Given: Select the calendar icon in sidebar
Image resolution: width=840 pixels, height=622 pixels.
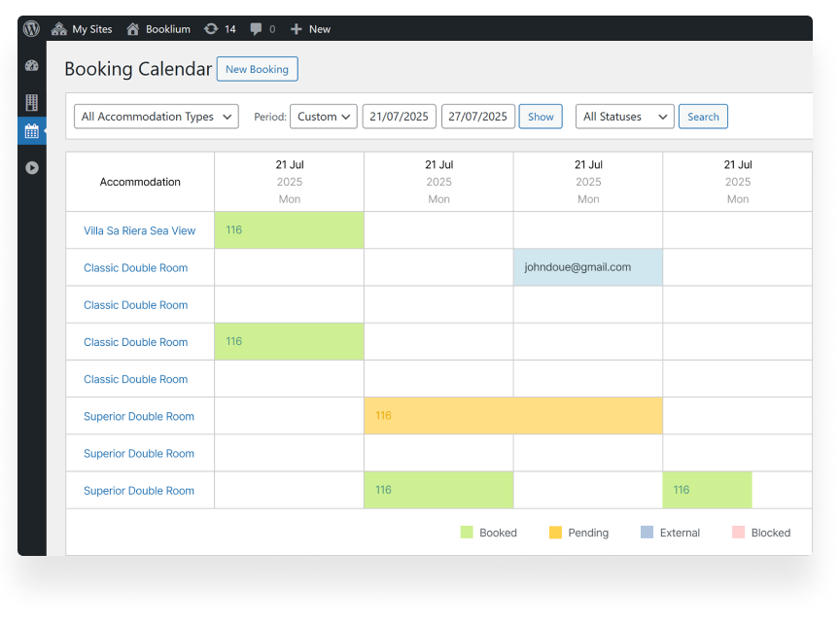Looking at the screenshot, I should click(x=32, y=131).
